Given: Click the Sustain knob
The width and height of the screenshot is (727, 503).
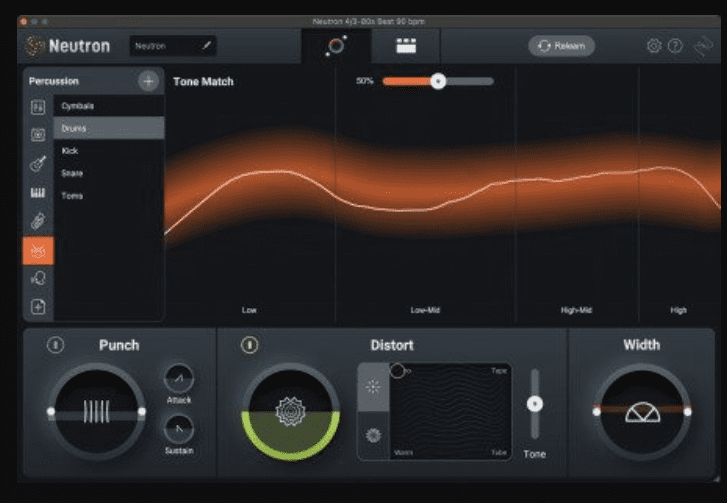Looking at the screenshot, I should click(179, 429).
